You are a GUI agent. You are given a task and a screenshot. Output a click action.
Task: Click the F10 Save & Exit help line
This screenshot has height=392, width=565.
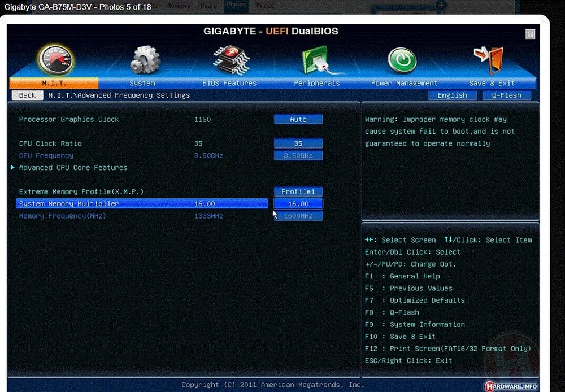(x=400, y=337)
